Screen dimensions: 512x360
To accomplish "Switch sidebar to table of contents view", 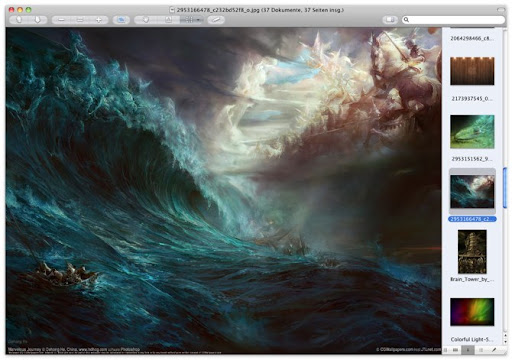I will click(x=481, y=350).
